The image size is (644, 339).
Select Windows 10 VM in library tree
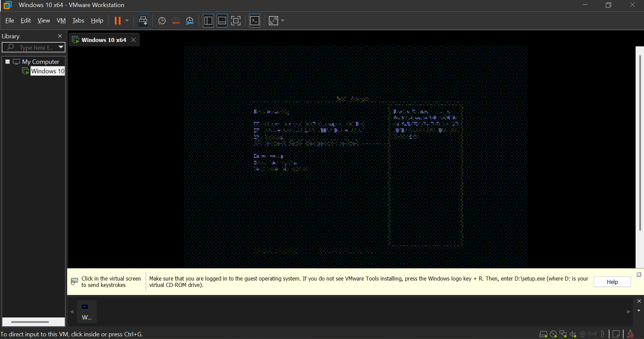tap(48, 71)
